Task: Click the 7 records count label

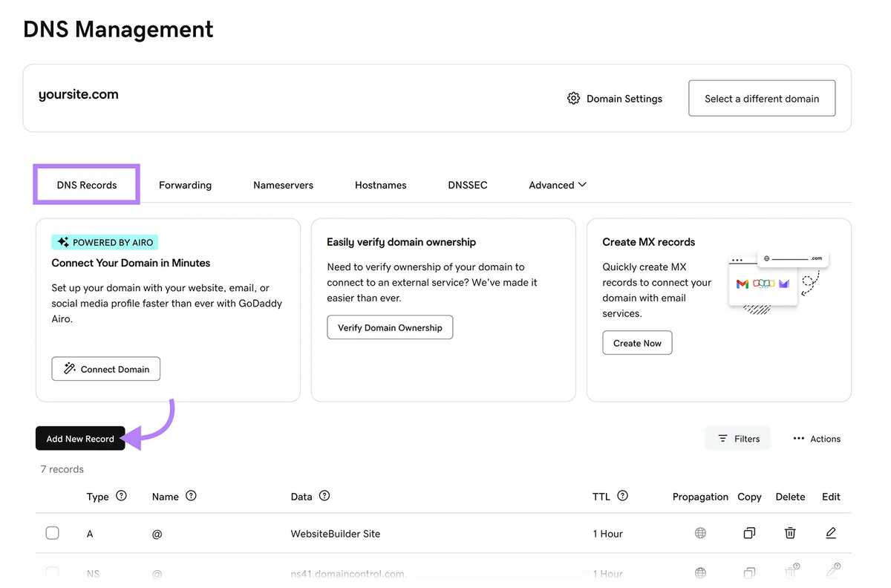Action: point(62,469)
